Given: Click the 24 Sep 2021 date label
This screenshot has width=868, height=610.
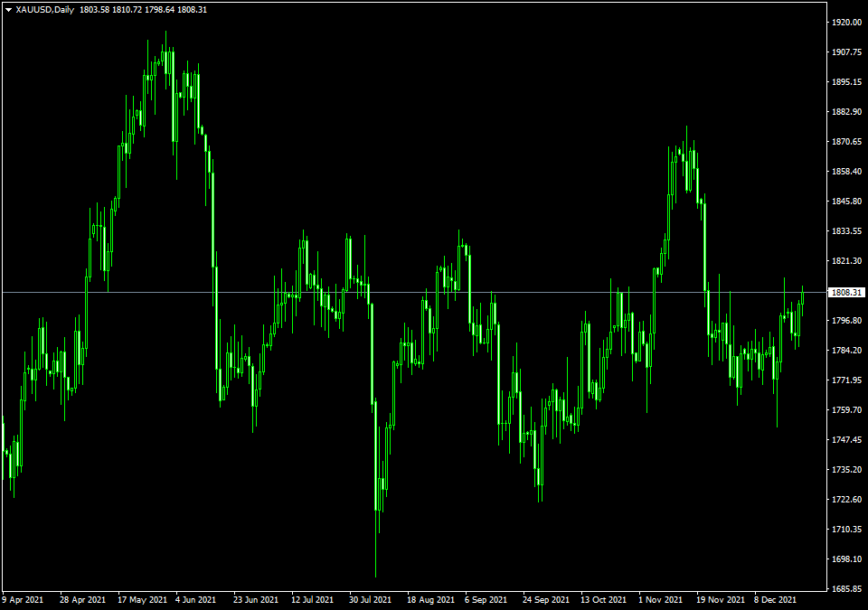Looking at the screenshot, I should coord(546,600).
